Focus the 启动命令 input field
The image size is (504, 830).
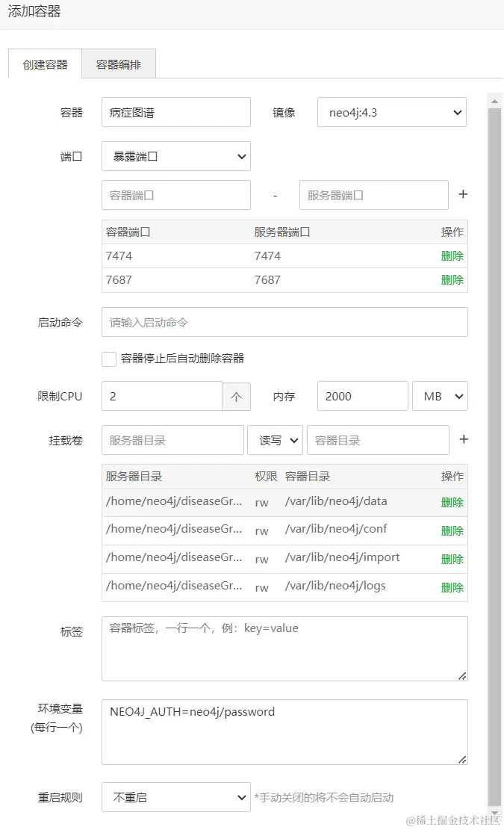coord(284,323)
